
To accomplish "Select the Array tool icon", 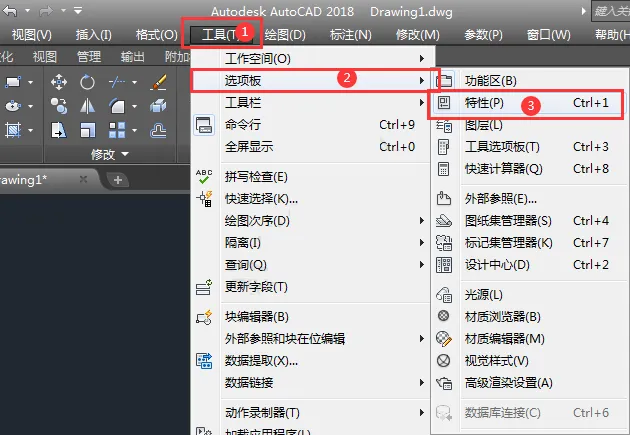I will tap(117, 130).
